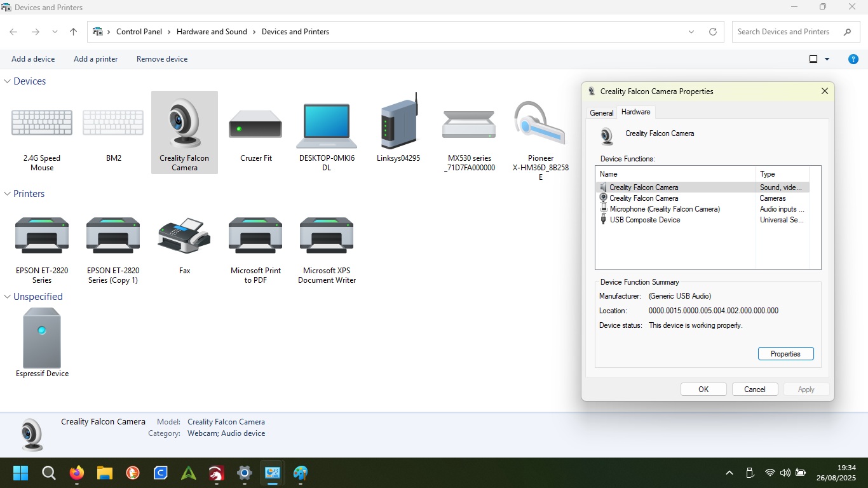Screen dimensions: 868x488
Task: Collapse the Unspecified group
Action: 8,297
